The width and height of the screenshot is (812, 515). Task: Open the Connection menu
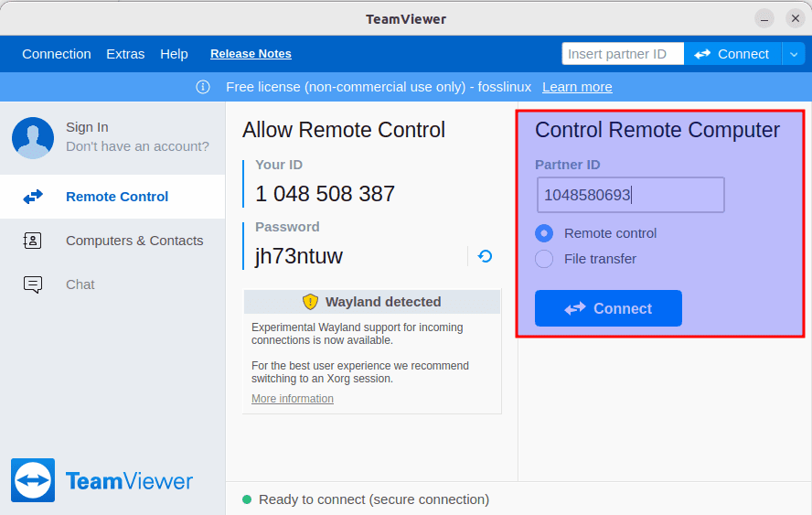click(x=57, y=54)
